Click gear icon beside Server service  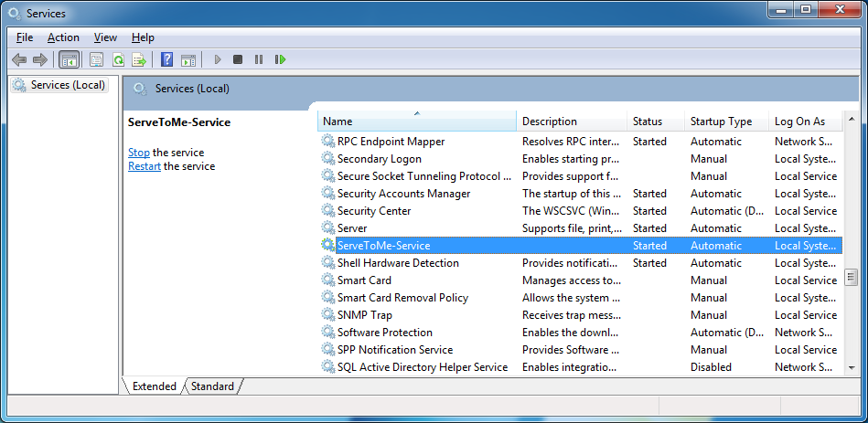pyautogui.click(x=328, y=227)
